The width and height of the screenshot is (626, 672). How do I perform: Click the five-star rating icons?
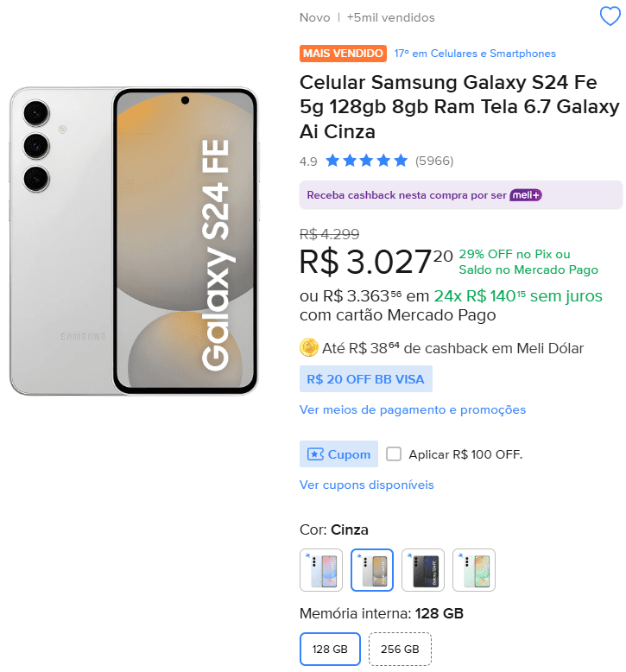pyautogui.click(x=366, y=162)
